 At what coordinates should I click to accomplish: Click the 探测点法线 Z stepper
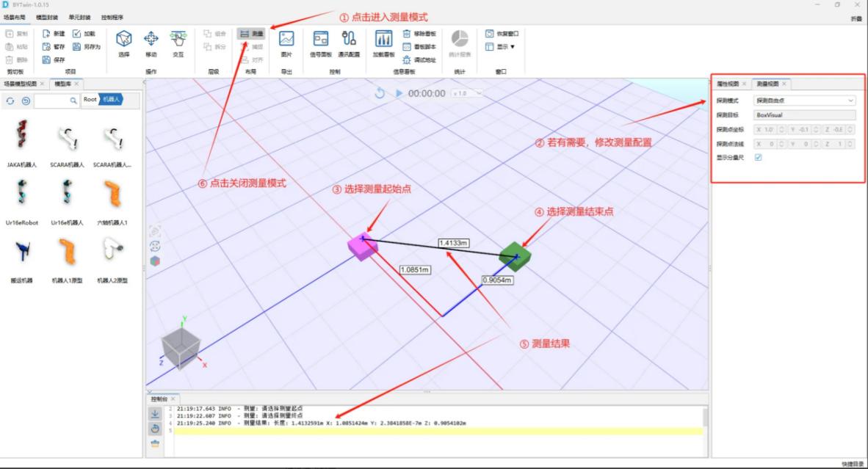click(850, 144)
